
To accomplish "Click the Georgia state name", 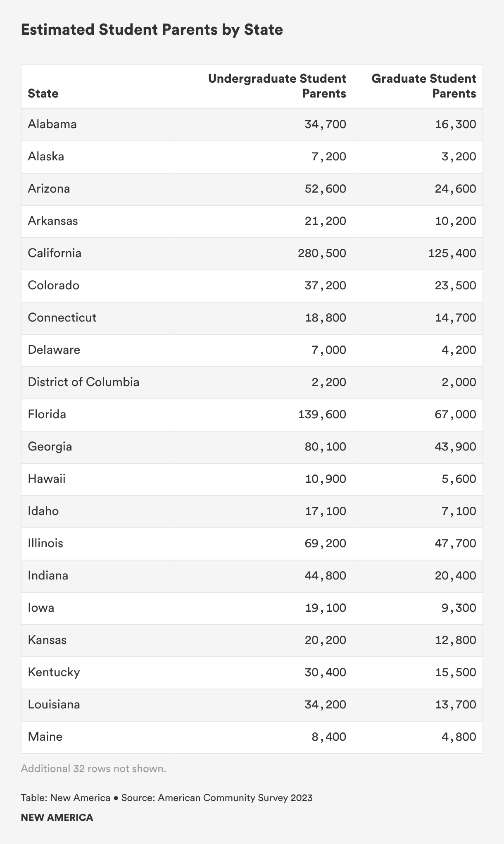I will tap(50, 447).
